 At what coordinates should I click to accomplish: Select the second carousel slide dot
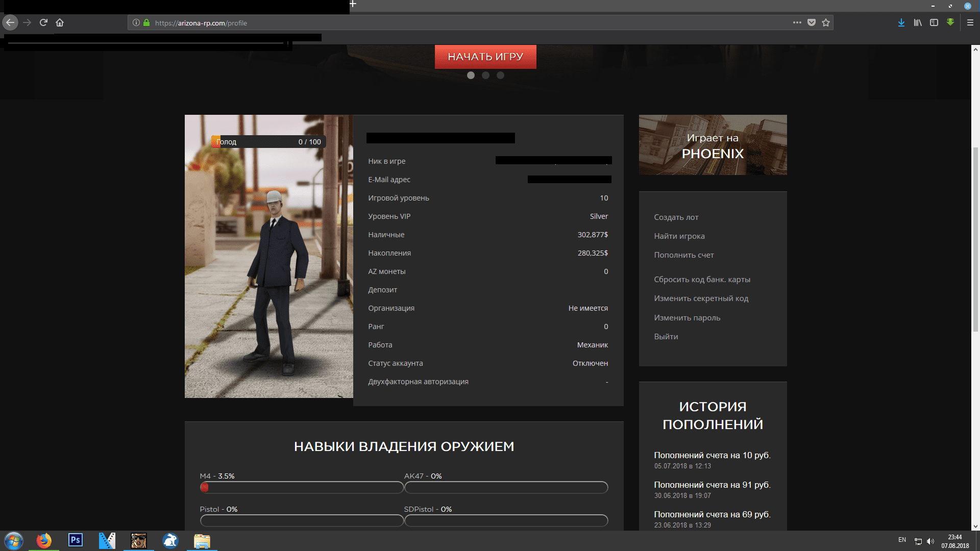pyautogui.click(x=485, y=75)
